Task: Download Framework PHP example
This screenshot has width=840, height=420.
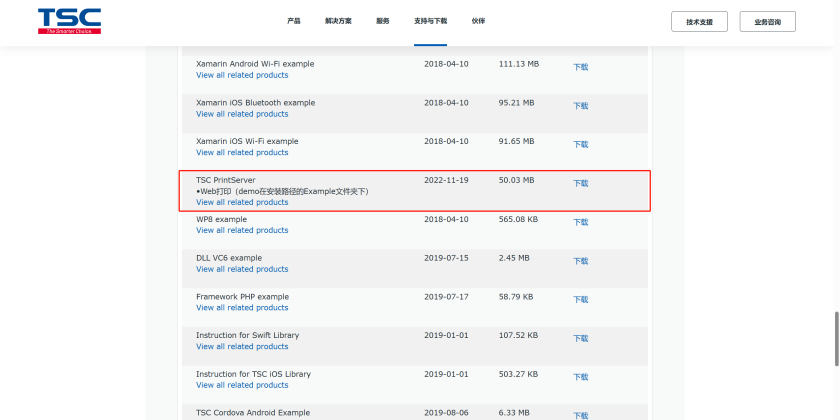Action: (581, 299)
